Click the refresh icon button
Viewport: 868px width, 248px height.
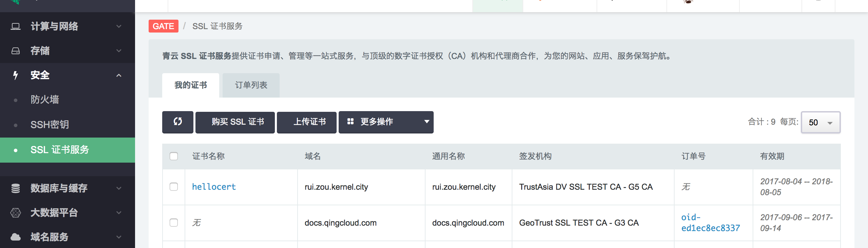(177, 122)
